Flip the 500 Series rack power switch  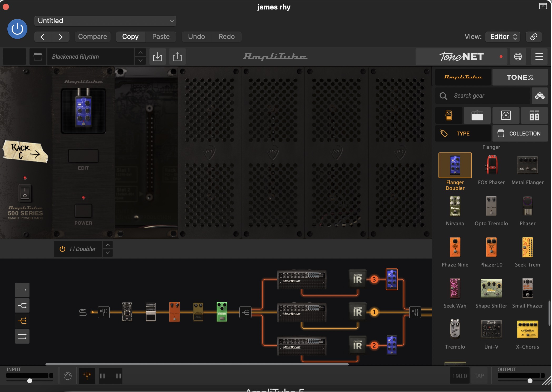(x=25, y=193)
